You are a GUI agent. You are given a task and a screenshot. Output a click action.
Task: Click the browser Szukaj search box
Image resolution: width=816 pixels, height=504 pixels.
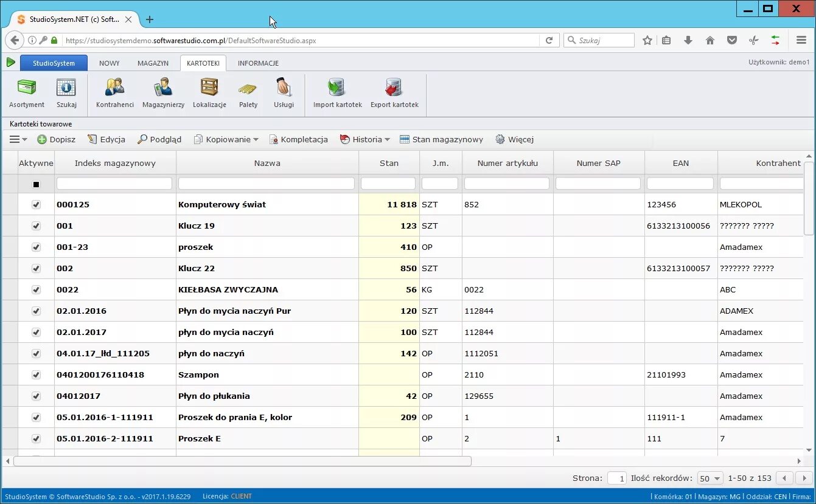click(599, 40)
